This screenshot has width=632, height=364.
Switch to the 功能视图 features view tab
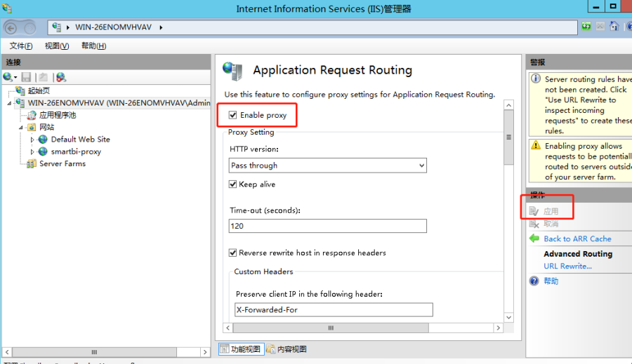coord(242,349)
